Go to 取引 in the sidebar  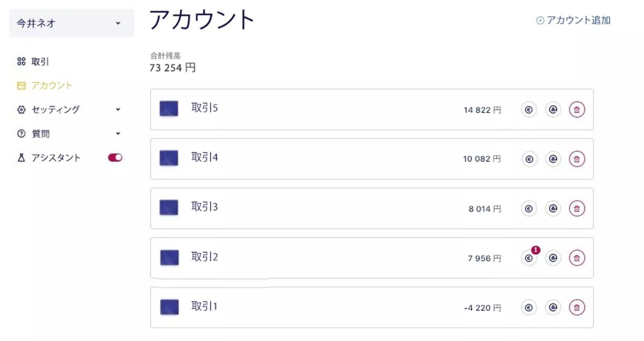[40, 62]
